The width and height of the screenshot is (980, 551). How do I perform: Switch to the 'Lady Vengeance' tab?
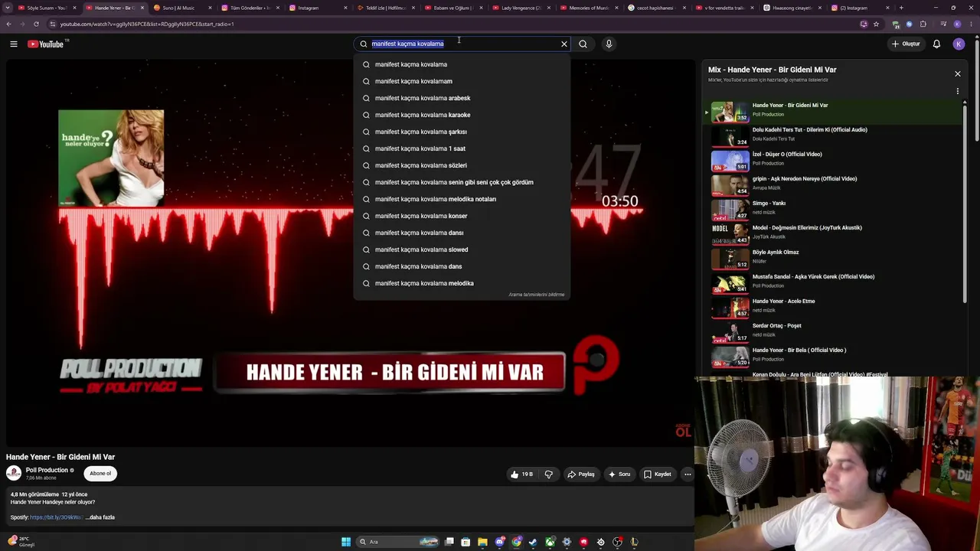(x=523, y=8)
